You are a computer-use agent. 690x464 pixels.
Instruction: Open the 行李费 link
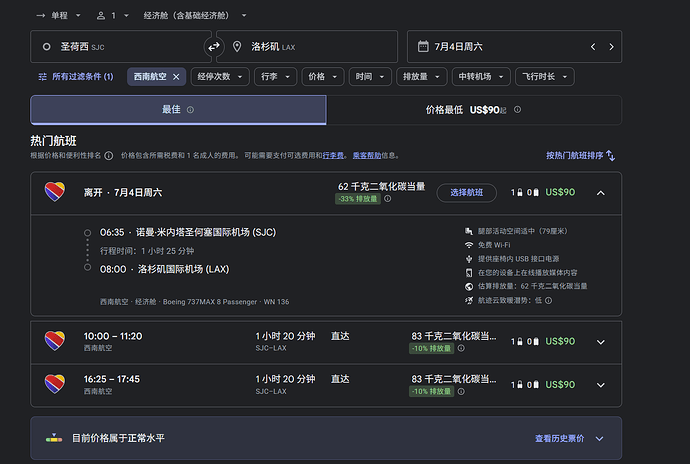coord(333,155)
